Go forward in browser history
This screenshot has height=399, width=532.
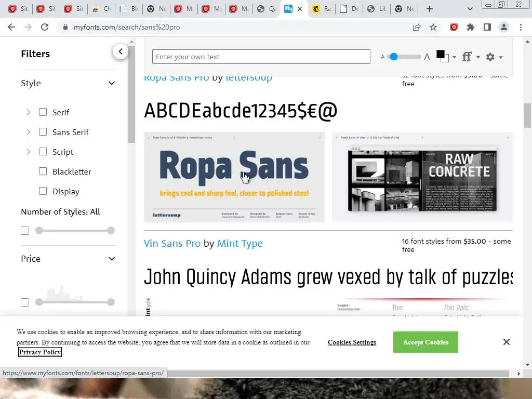click(28, 27)
